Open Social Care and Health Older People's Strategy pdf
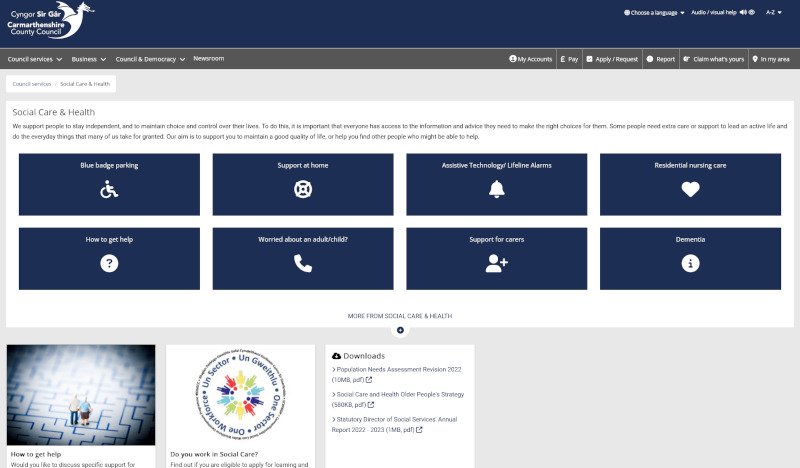This screenshot has width=800, height=468. (398, 400)
